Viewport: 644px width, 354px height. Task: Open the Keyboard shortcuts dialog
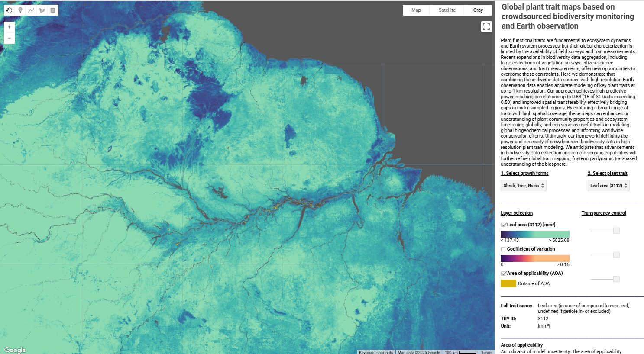click(376, 352)
